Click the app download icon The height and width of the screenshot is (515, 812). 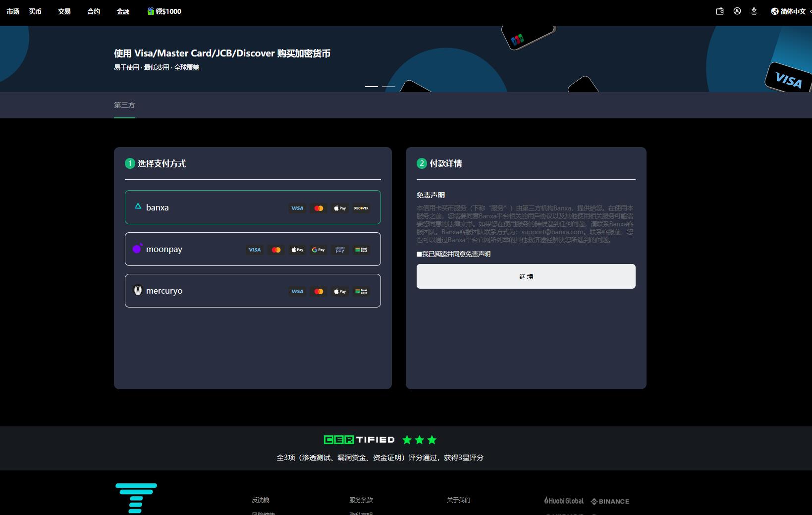(754, 11)
